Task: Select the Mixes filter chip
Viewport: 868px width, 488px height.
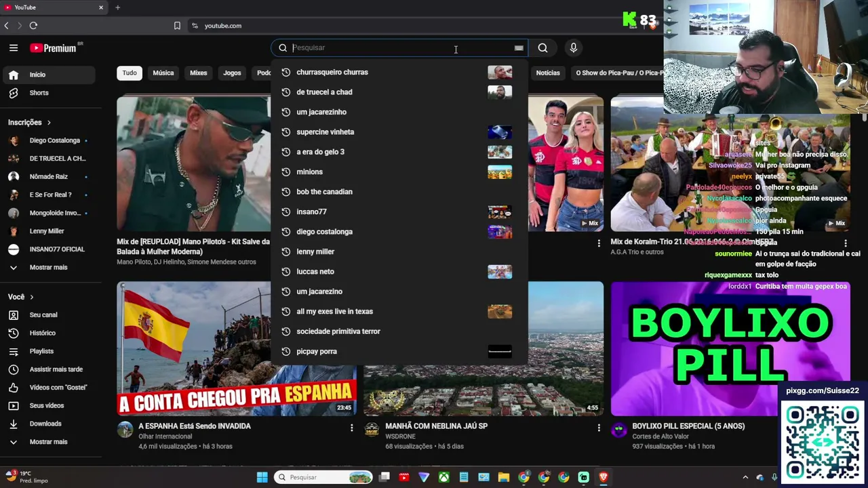Action: point(199,73)
